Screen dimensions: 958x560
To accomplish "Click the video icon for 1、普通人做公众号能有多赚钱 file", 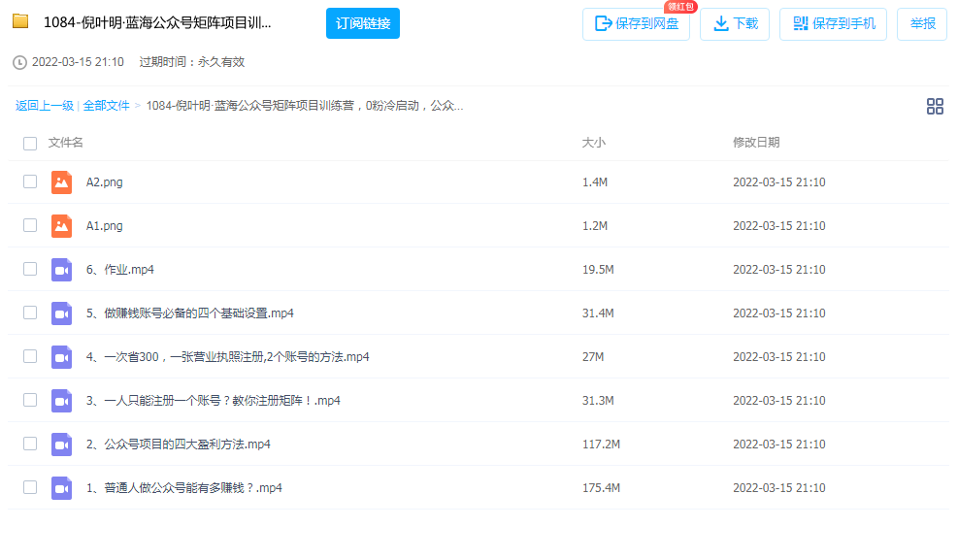I will pos(61,488).
